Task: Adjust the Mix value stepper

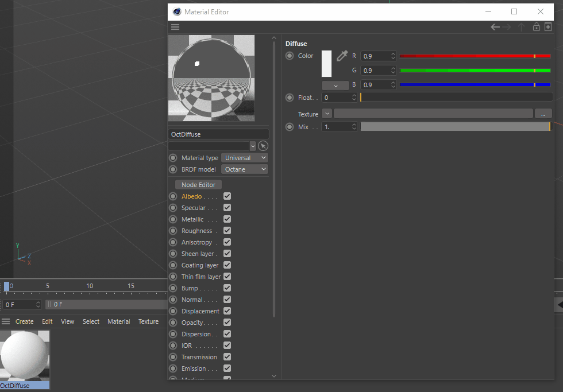Action: pyautogui.click(x=354, y=127)
